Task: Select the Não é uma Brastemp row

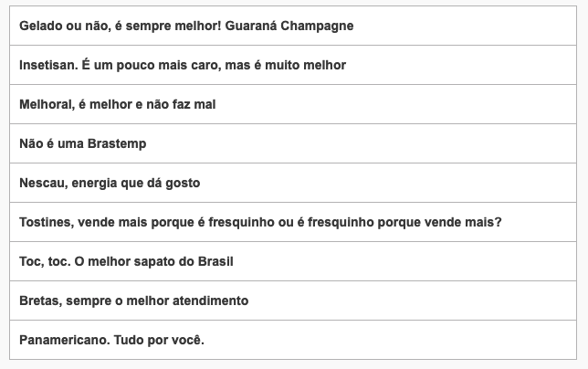Action: pyautogui.click(x=293, y=143)
